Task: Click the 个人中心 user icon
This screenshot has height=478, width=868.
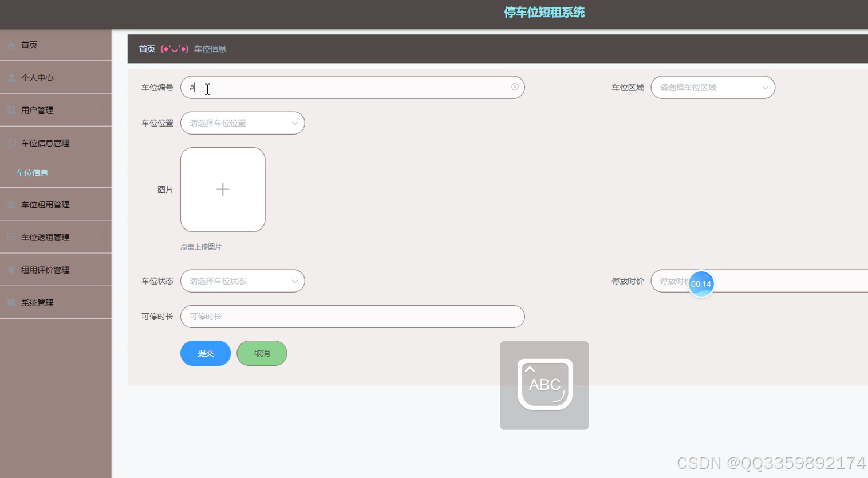Action: (x=11, y=78)
